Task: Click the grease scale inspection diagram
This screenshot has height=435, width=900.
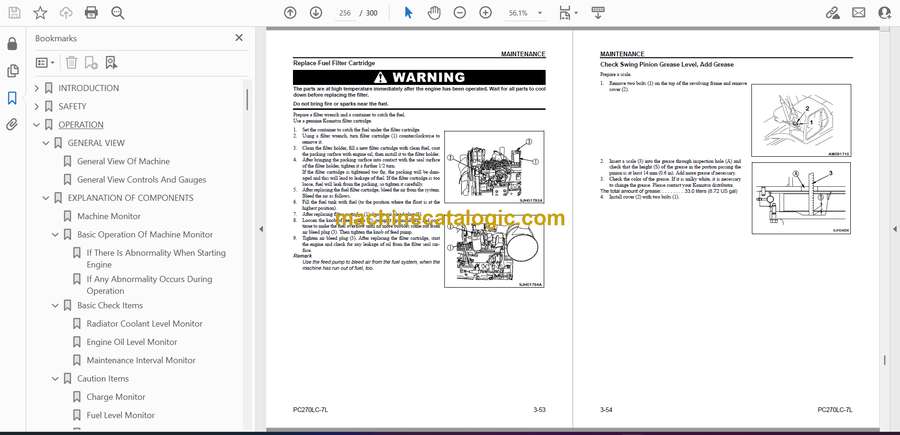Action: click(801, 198)
